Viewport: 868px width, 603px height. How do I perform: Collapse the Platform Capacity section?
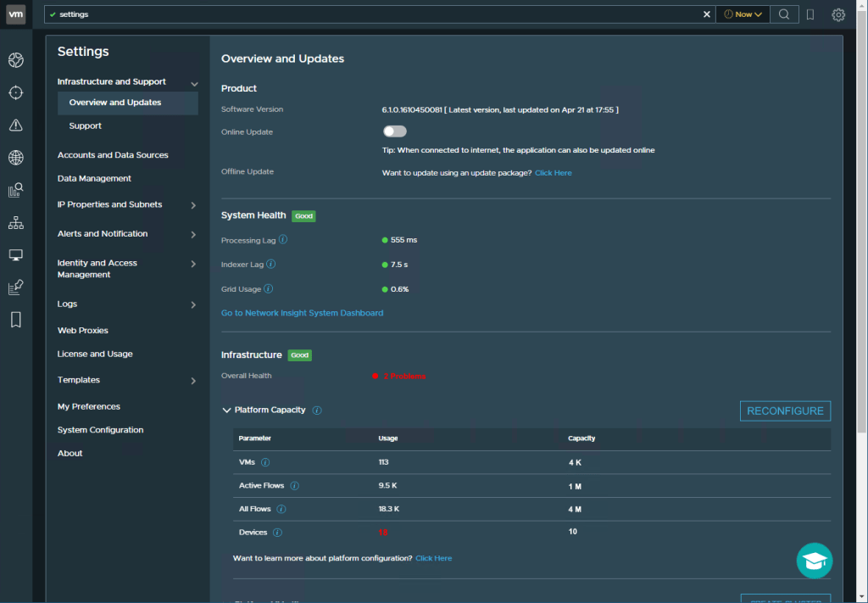click(226, 410)
